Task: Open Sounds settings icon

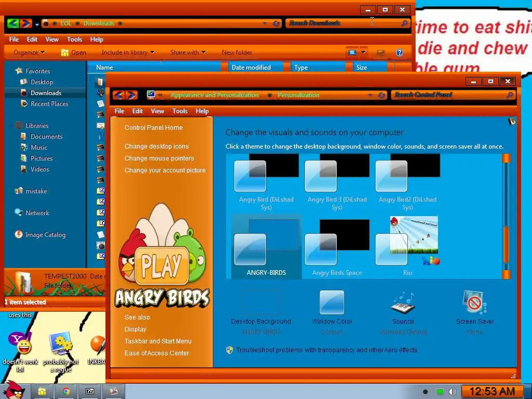Action: coord(403,303)
